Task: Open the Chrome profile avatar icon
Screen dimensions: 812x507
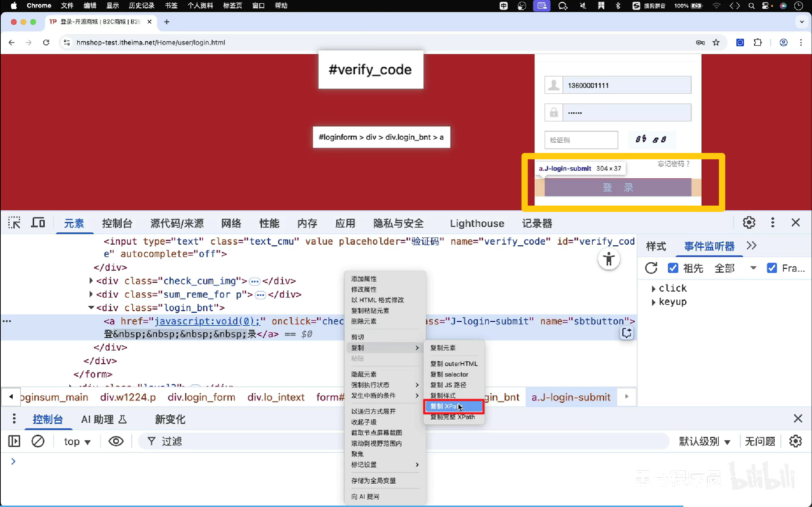Action: (x=783, y=42)
